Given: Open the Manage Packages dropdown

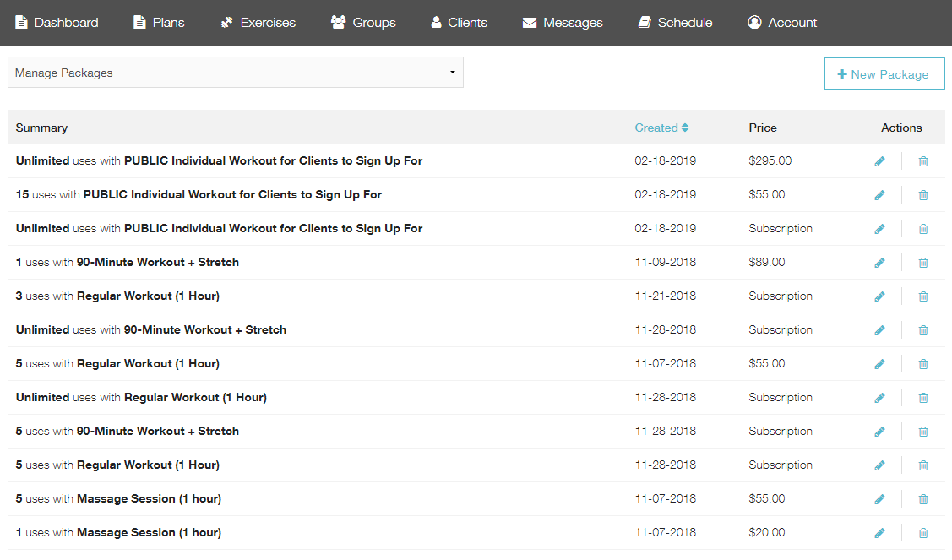Looking at the screenshot, I should point(235,73).
